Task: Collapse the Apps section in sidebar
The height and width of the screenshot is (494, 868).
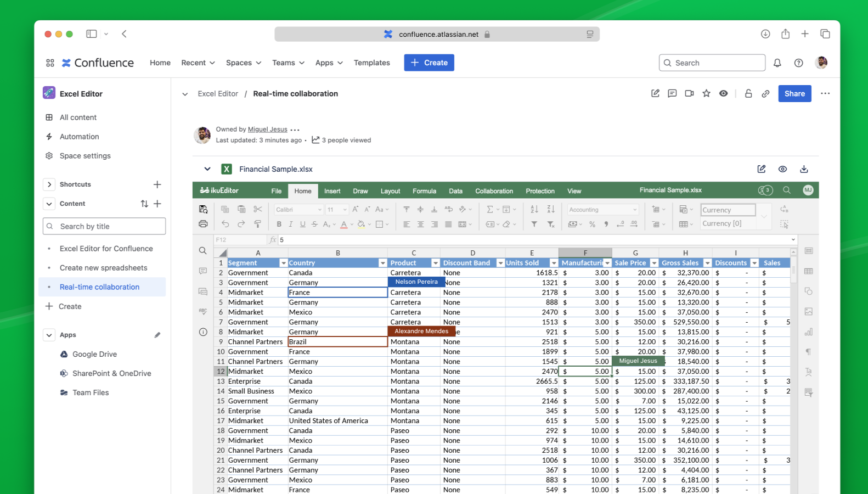Action: click(x=49, y=335)
